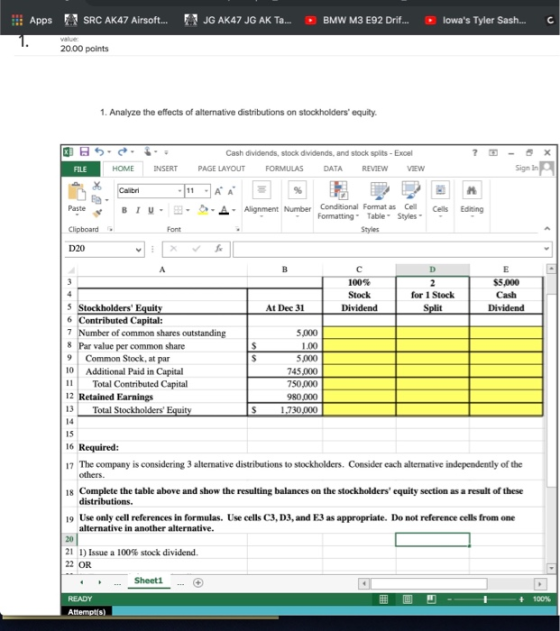560x631 pixels.
Task: Click the insert function fx icon
Action: click(218, 249)
